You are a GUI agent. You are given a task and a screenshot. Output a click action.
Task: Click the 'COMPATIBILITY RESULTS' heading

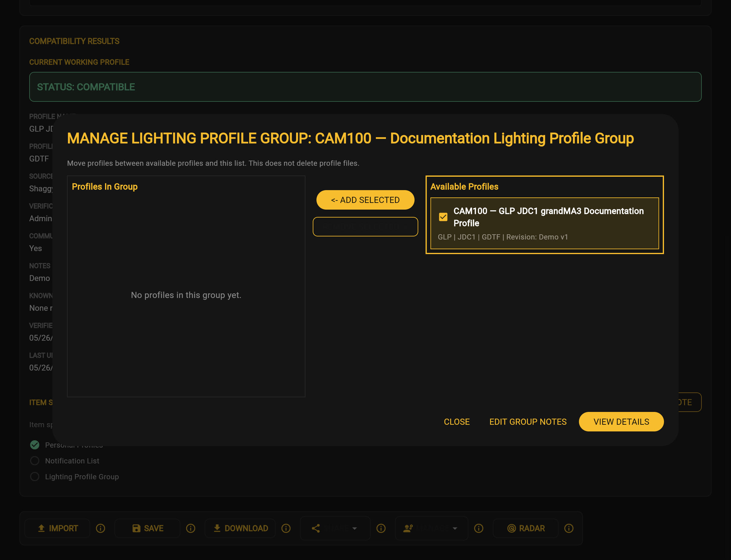click(74, 41)
